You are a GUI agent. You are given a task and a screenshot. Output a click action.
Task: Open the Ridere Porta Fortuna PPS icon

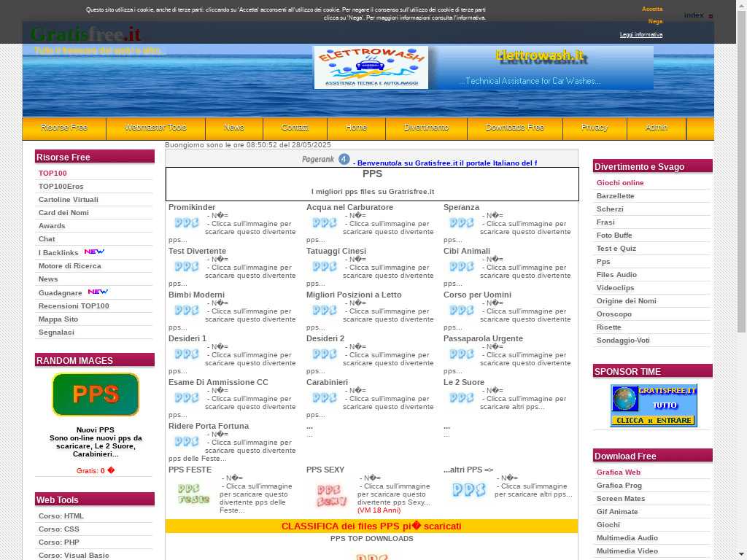(x=186, y=442)
